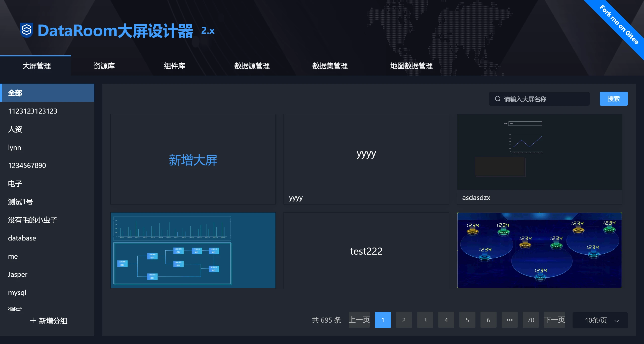Select the lynn group in sidebar
The height and width of the screenshot is (344, 644).
pyautogui.click(x=15, y=147)
